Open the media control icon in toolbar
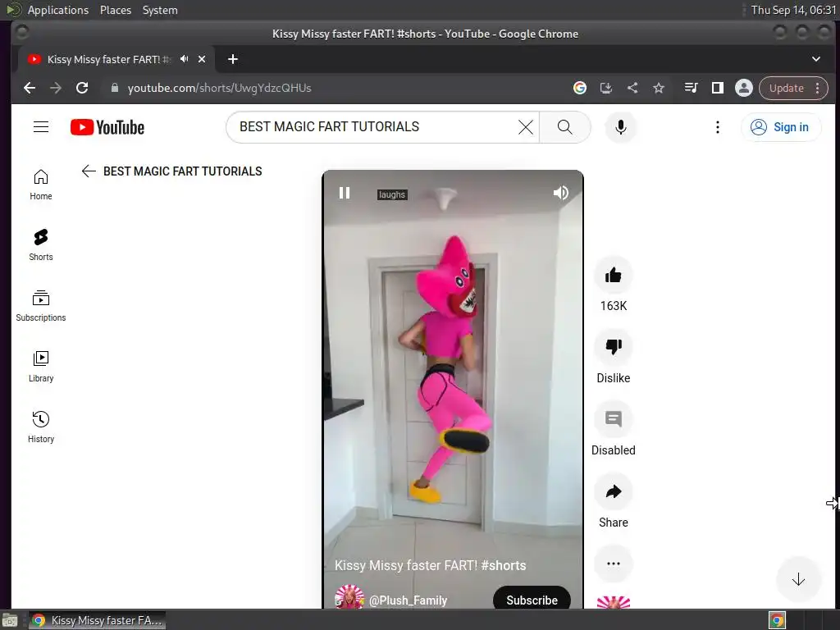Screen dimensions: 840x630 tap(691, 88)
